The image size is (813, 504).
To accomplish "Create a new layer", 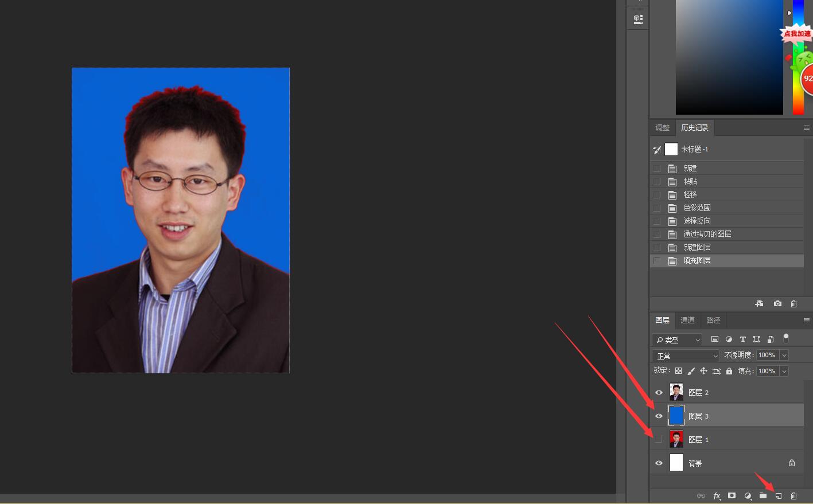I will tap(778, 495).
